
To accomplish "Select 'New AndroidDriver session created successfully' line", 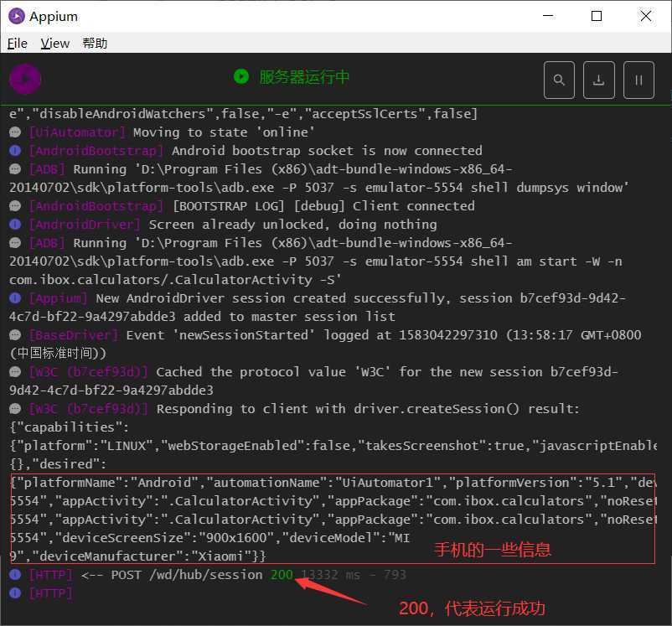I will click(x=317, y=308).
